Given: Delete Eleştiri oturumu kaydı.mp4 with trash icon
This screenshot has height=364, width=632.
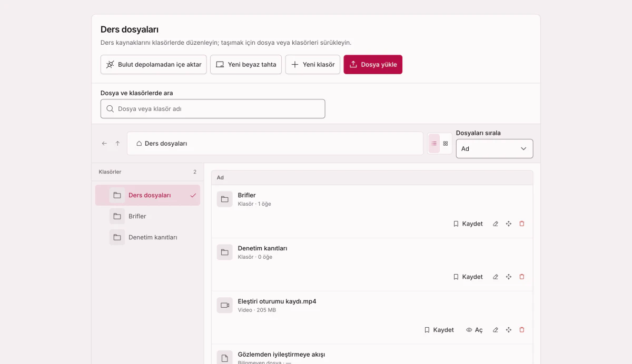Looking at the screenshot, I should pyautogui.click(x=522, y=330).
